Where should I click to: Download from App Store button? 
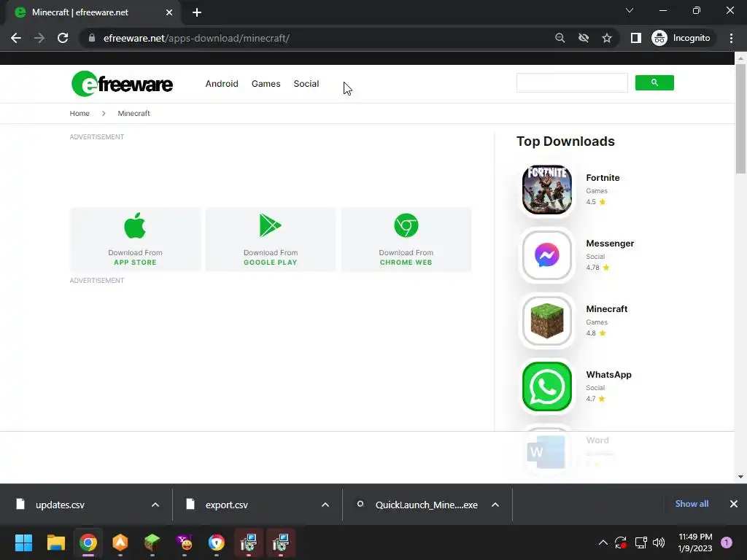tap(135, 239)
